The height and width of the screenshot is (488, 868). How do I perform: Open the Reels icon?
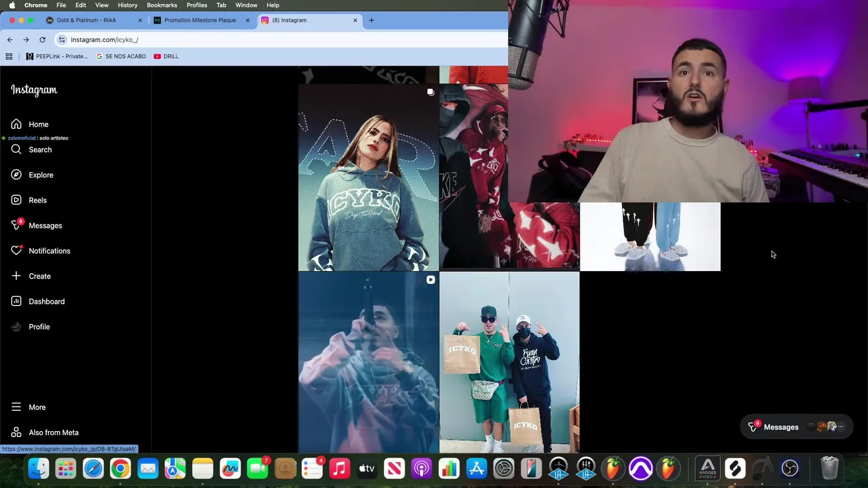16,200
